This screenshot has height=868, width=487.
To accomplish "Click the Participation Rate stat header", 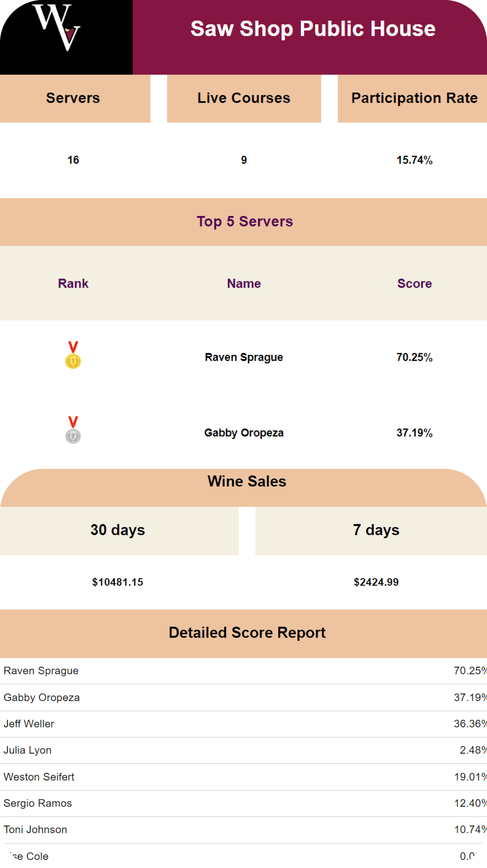I will pos(414,98).
